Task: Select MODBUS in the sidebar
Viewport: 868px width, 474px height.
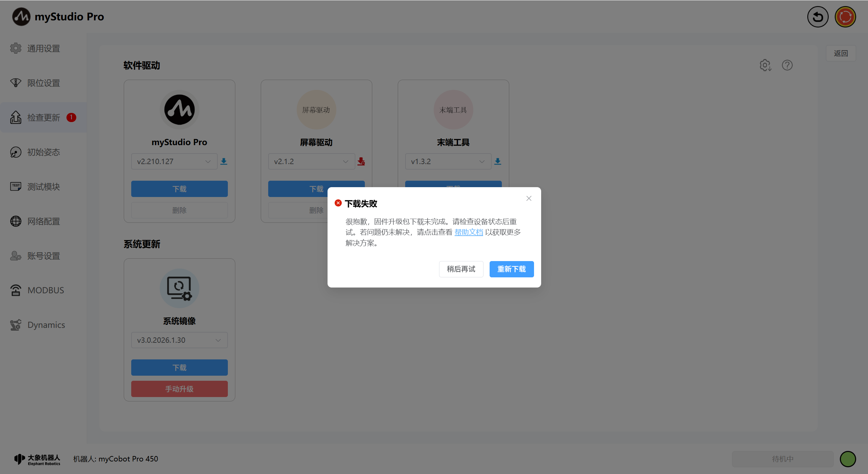Action: [x=45, y=290]
